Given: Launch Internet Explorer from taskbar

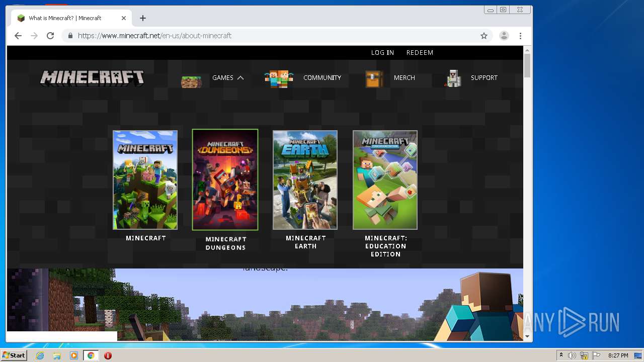Looking at the screenshot, I should click(x=40, y=355).
